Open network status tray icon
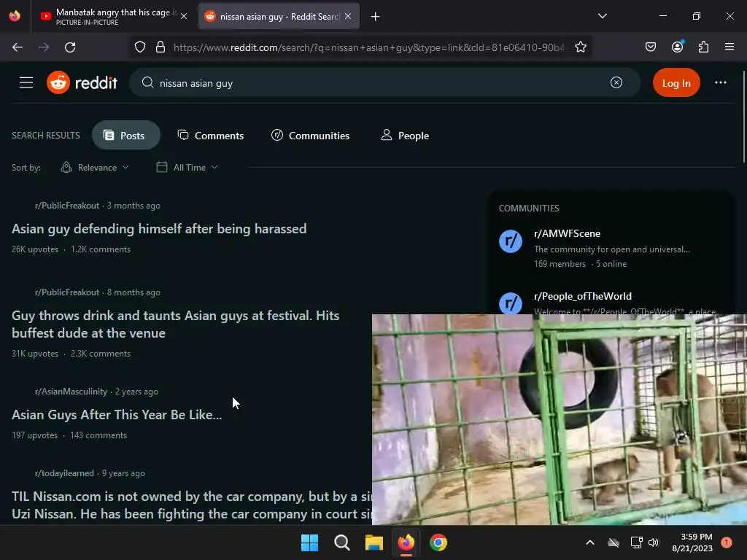The image size is (747, 560). [x=636, y=542]
